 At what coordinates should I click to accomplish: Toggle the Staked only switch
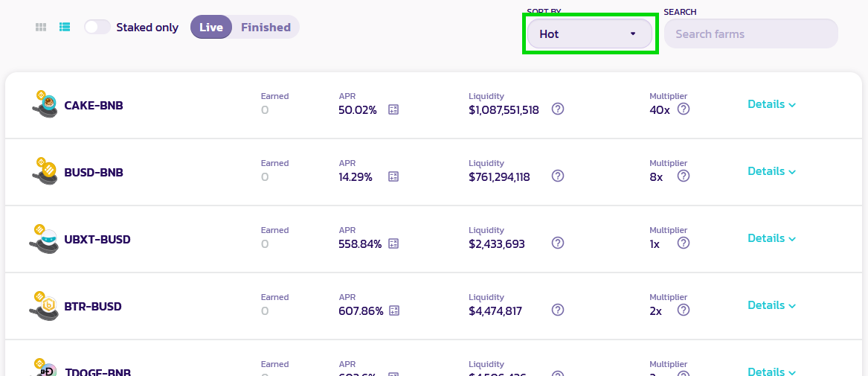[x=97, y=27]
